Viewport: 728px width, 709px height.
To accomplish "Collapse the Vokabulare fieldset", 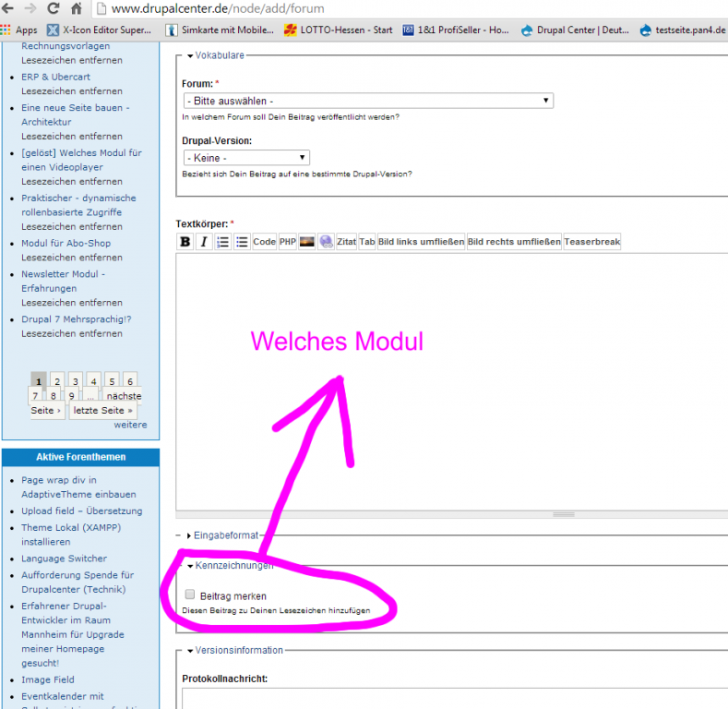I will click(x=220, y=55).
